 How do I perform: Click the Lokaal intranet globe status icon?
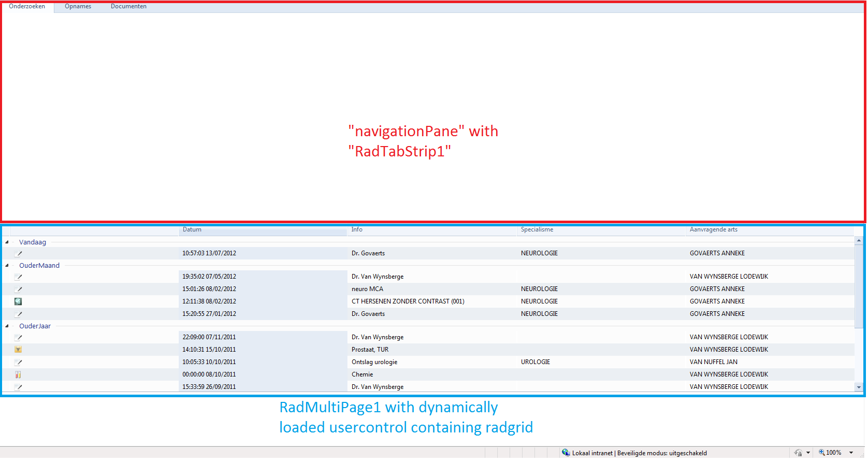(566, 453)
